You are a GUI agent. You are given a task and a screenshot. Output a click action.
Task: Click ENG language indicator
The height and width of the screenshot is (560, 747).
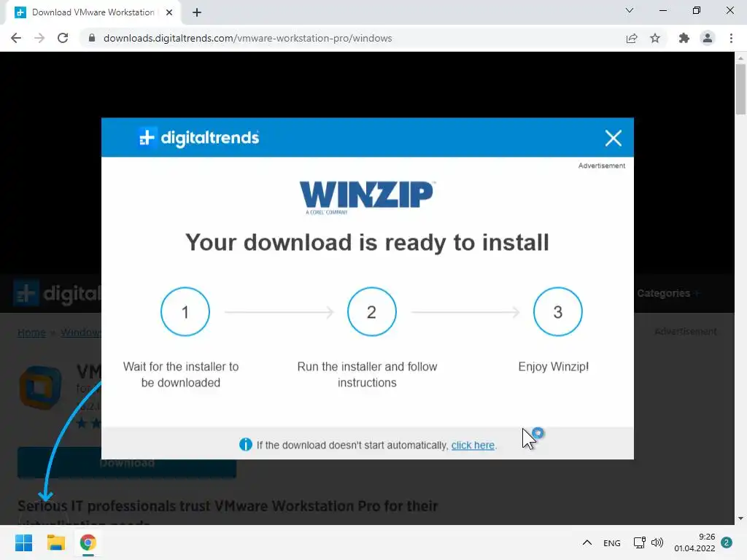point(612,542)
